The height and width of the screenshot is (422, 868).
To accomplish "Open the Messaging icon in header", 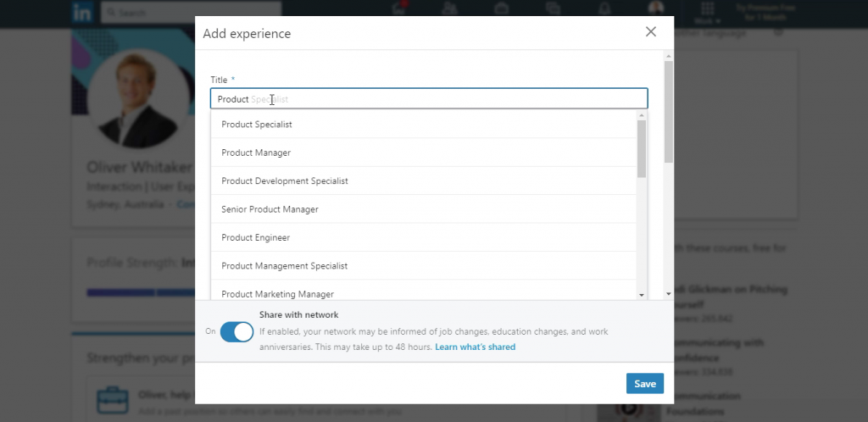I will [553, 8].
